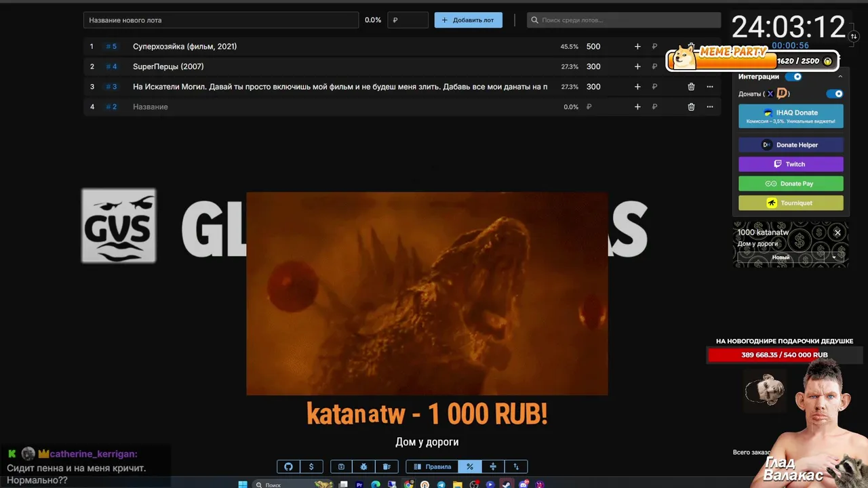Click the 389 668.35 / 540 000 RUB goal bar
868x488 pixels.
(x=784, y=355)
